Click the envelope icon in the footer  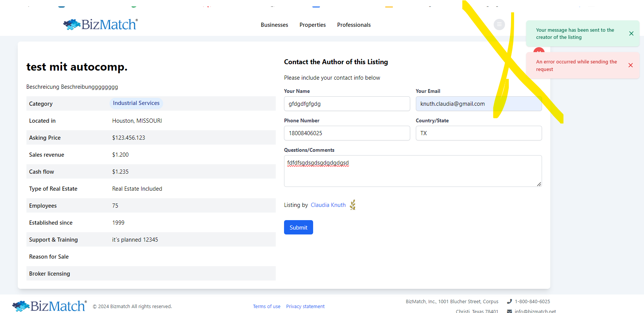[509, 311]
